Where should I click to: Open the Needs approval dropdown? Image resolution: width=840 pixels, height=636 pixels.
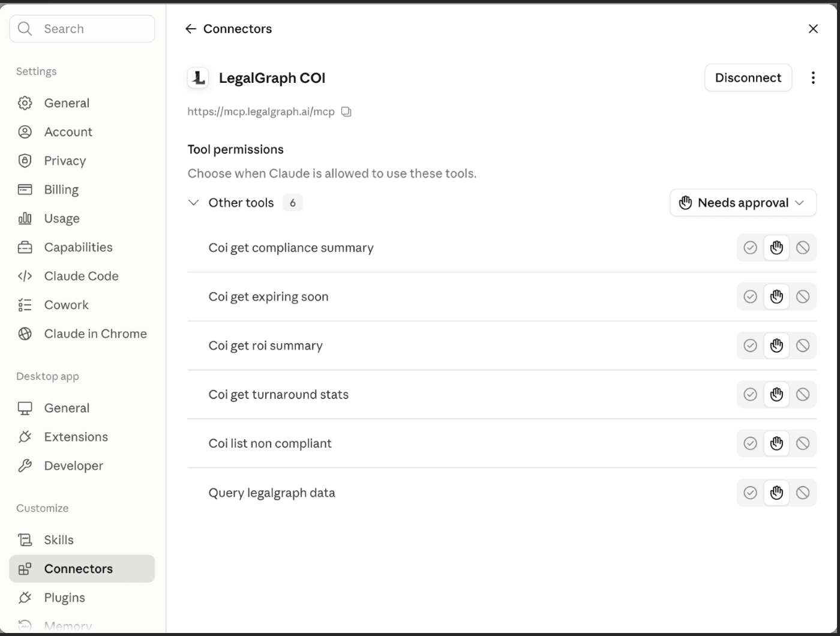[743, 203]
